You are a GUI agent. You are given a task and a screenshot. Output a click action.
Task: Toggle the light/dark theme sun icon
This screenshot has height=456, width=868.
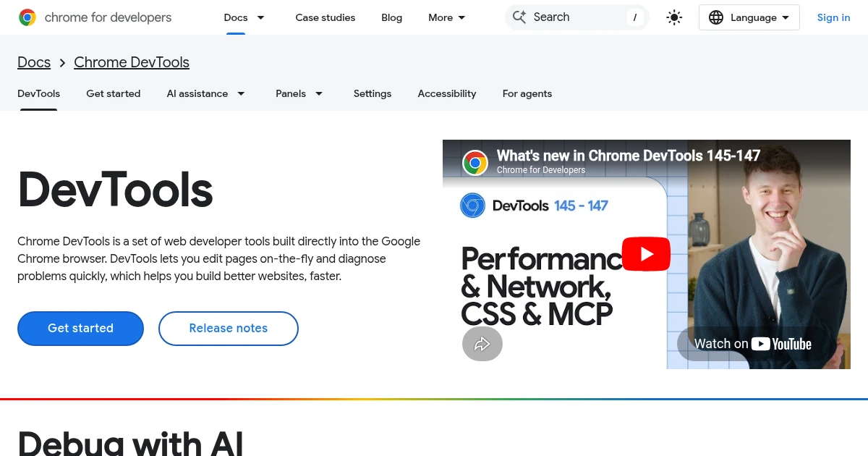(674, 17)
